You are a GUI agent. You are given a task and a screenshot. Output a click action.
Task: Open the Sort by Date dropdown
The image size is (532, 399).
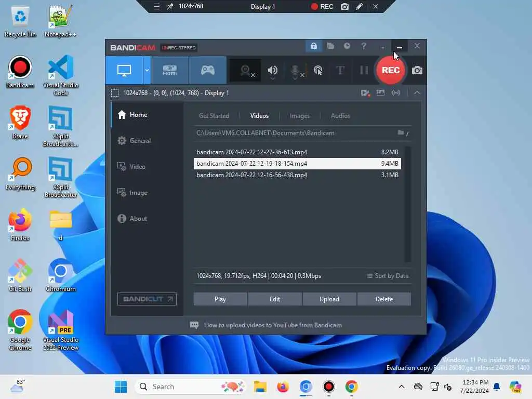(388, 276)
